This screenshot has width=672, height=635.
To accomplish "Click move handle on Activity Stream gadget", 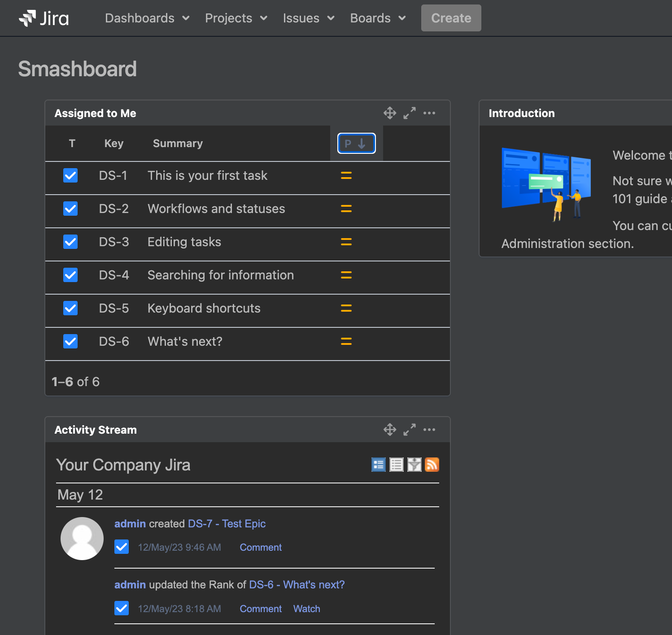I will 390,430.
